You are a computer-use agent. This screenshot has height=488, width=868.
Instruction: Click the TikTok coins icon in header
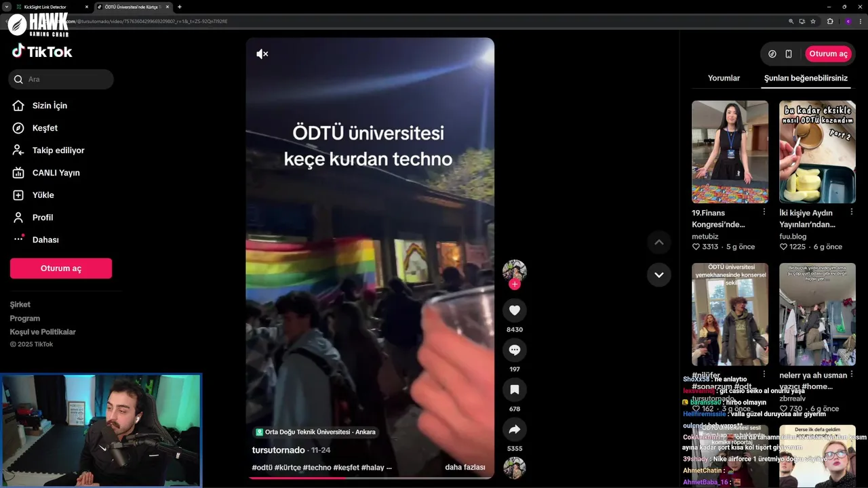click(x=772, y=54)
